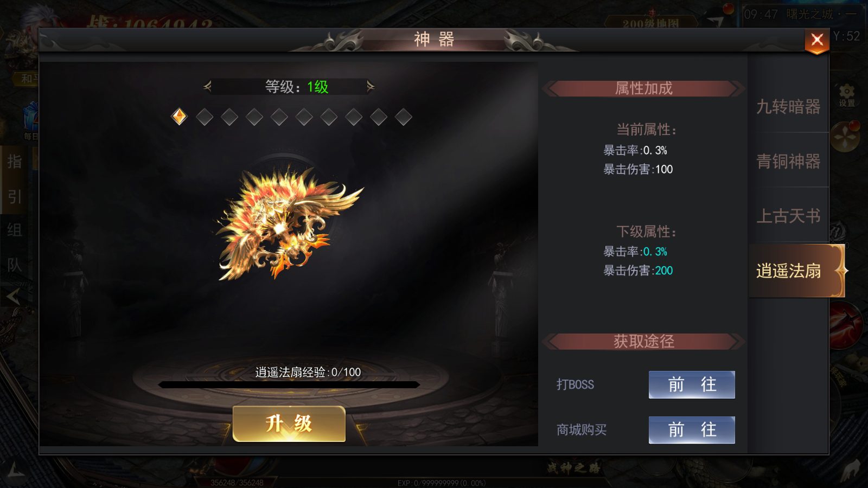Expand the left sidebar collapse arrow
868x488 pixels.
pos(13,296)
